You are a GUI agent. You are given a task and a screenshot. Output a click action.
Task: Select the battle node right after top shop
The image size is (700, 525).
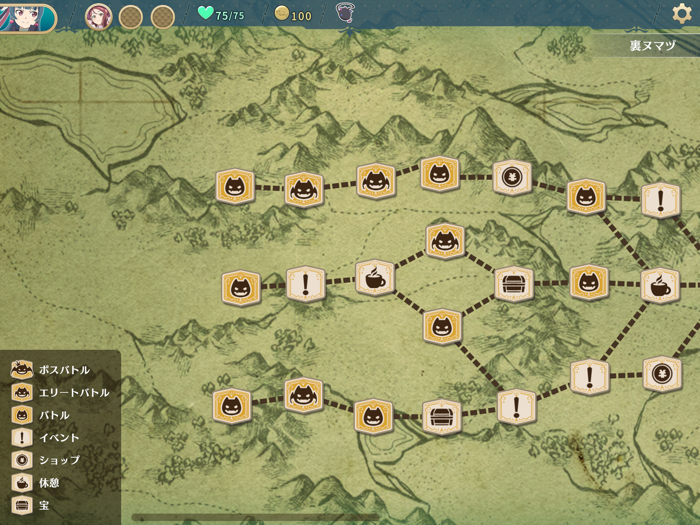click(x=586, y=197)
